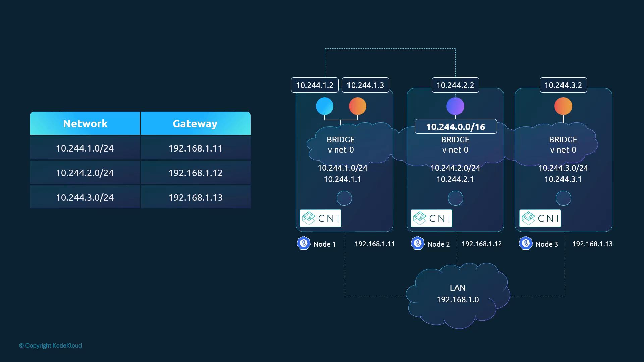This screenshot has height=362, width=644.
Task: Select the CNI logo in Node 3
Action: (540, 219)
